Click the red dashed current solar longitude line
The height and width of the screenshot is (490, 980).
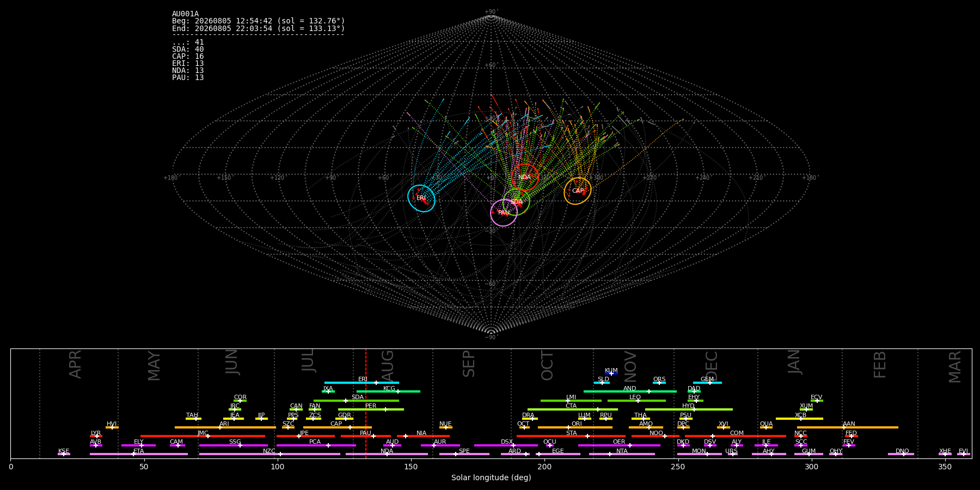[x=366, y=403]
